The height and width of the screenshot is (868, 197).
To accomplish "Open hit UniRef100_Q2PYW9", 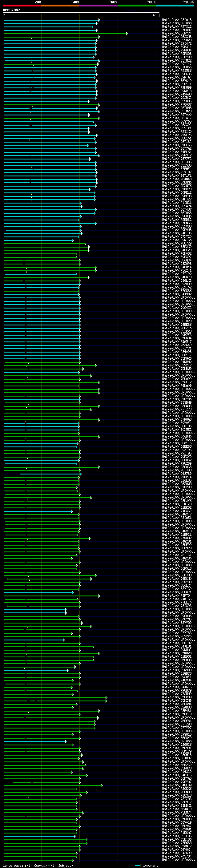I will click(x=177, y=57).
